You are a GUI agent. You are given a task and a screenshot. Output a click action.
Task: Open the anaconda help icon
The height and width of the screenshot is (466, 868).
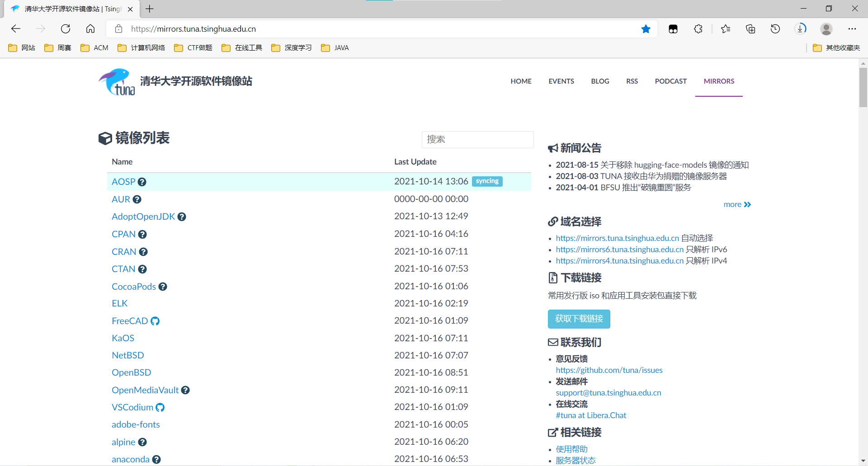click(156, 459)
